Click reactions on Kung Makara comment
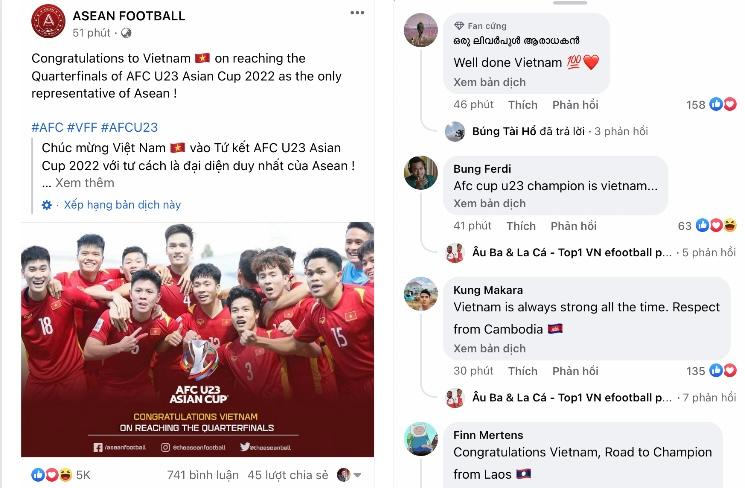The width and height of the screenshot is (745, 488). (723, 370)
